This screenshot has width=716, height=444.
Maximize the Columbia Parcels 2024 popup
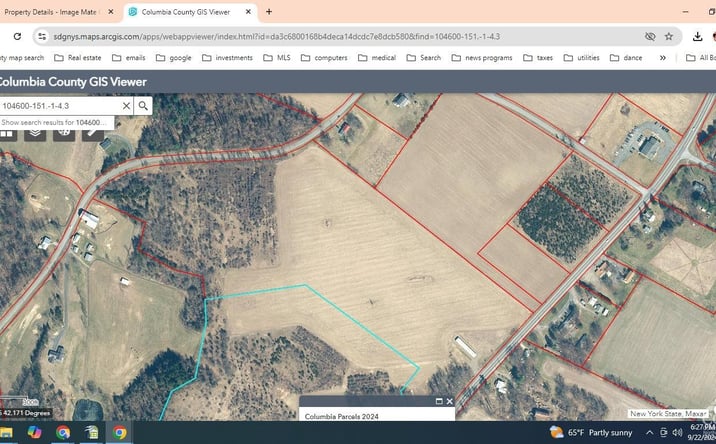[x=439, y=401]
